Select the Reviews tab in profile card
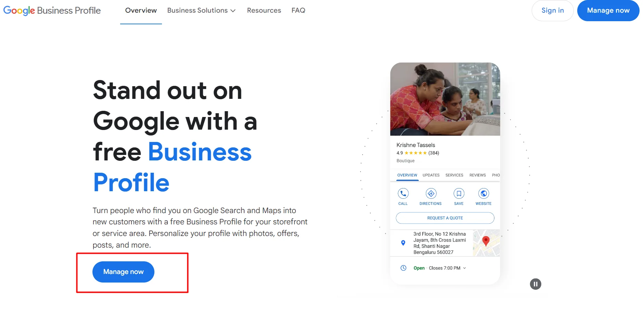The image size is (644, 314). pyautogui.click(x=478, y=175)
